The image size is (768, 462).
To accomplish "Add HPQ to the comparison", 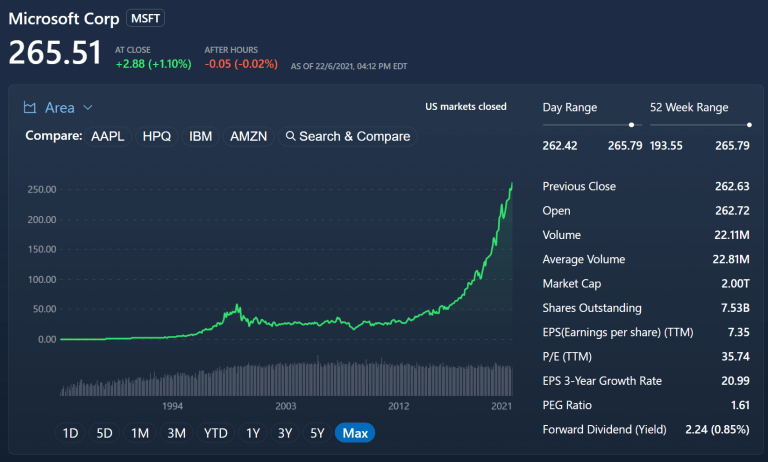I will point(157,136).
